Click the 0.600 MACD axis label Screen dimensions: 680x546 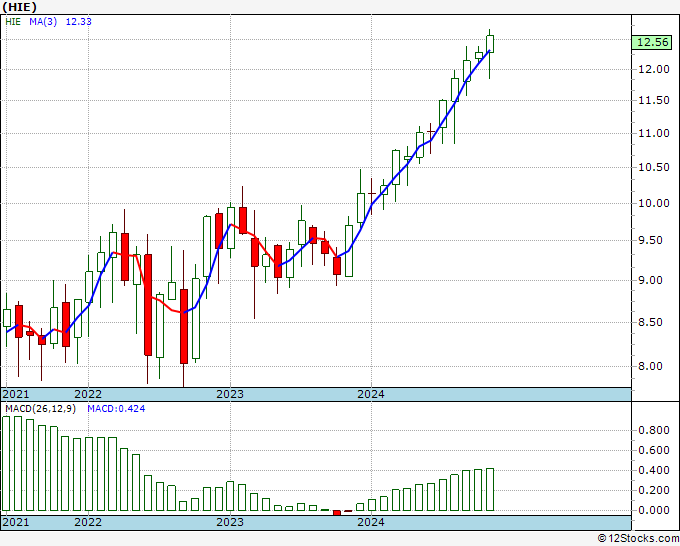(x=654, y=450)
